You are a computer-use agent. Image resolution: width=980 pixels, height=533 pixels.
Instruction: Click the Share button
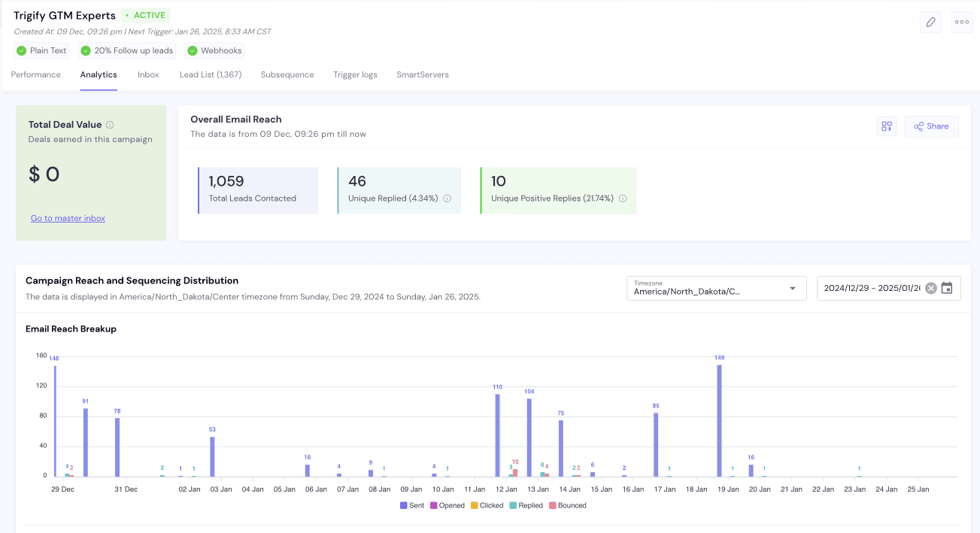click(931, 126)
